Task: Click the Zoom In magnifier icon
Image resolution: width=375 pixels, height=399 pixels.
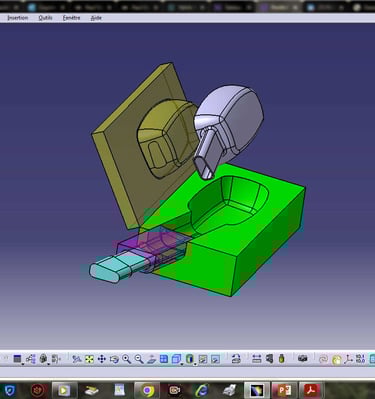Action: (x=126, y=359)
